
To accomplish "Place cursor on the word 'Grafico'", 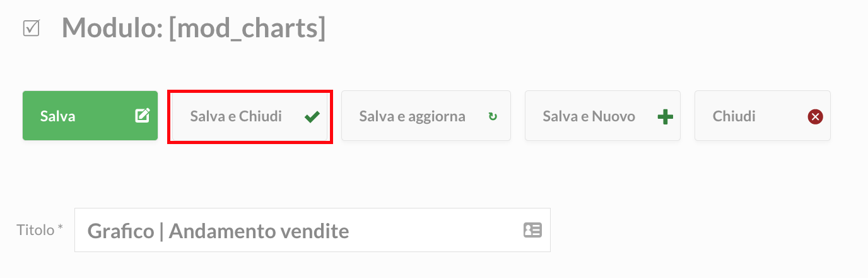I will [120, 231].
